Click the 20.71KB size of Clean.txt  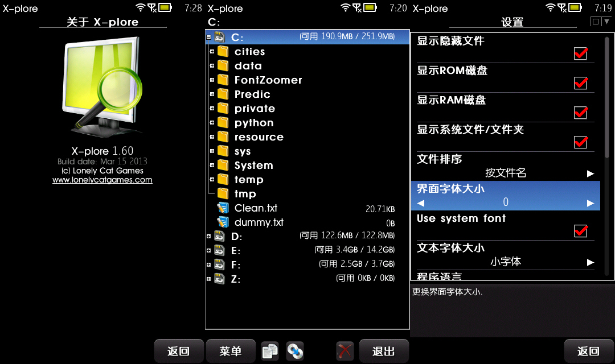[380, 209]
